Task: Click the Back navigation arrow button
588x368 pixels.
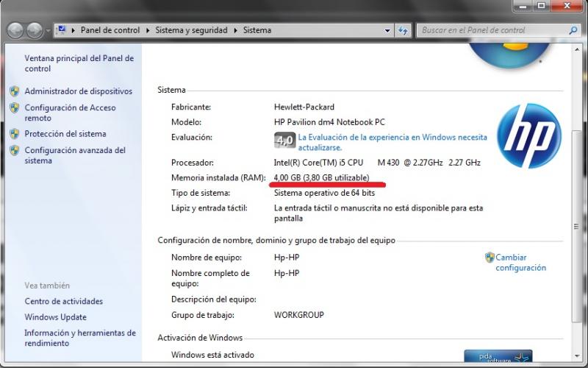Action: (15, 30)
